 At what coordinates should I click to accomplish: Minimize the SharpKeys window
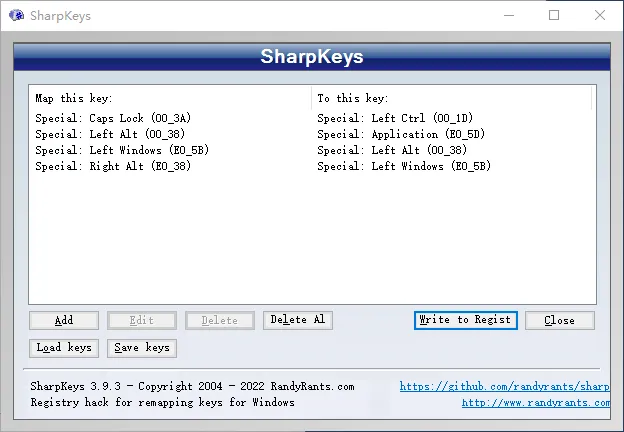point(509,16)
